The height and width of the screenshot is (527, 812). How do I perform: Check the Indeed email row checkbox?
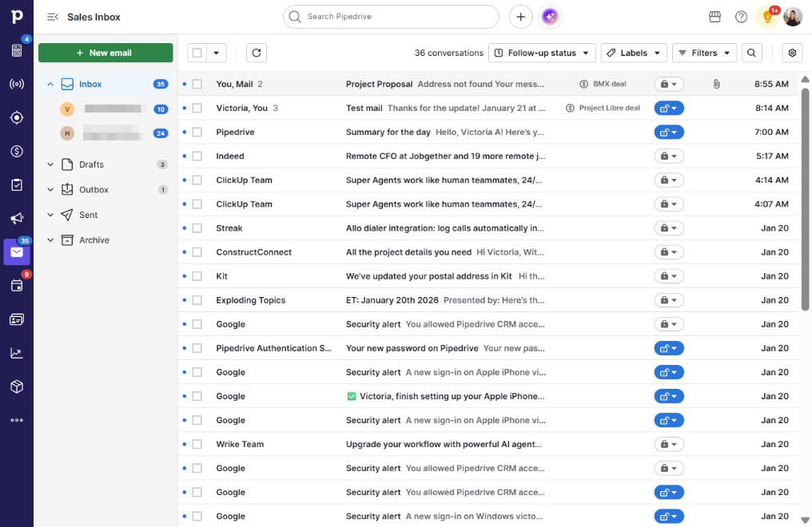(197, 157)
